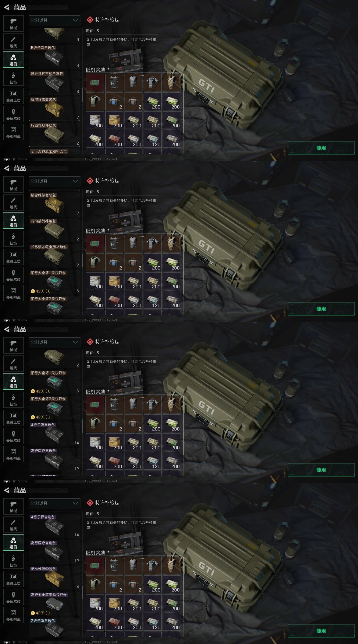
Task: Select 顶级安全箱3天权限卡 showing 42天 (1)
Action: pyautogui.click(x=55, y=408)
